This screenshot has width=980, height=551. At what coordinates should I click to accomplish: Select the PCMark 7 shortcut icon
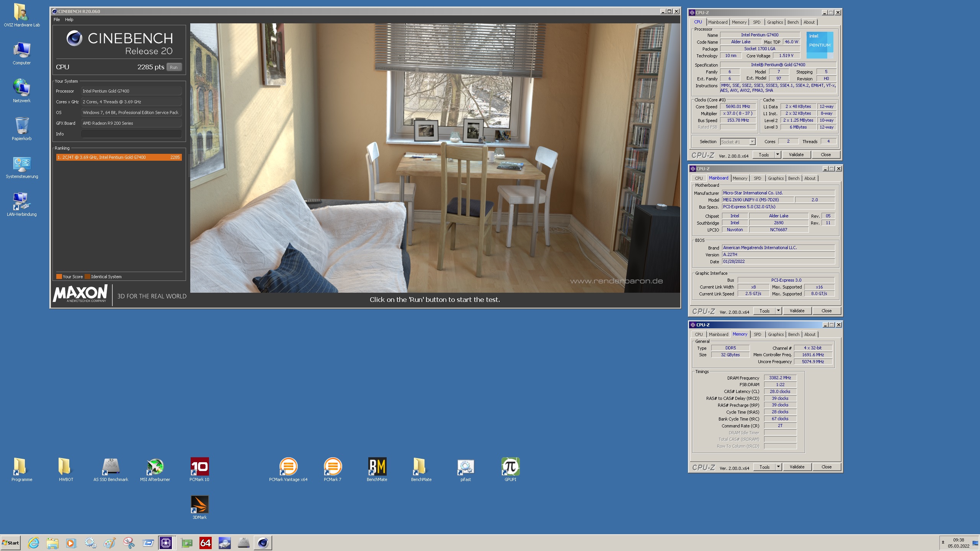click(x=333, y=469)
